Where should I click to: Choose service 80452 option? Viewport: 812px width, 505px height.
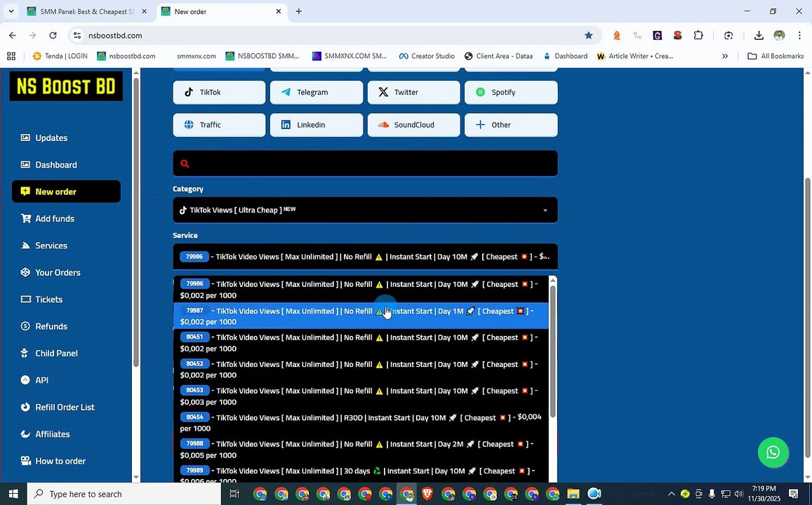(361, 370)
